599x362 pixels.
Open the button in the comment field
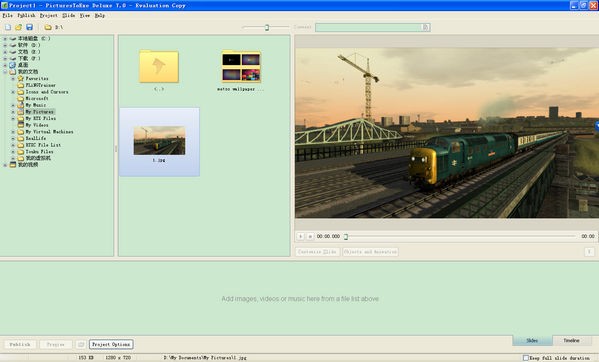[426, 27]
